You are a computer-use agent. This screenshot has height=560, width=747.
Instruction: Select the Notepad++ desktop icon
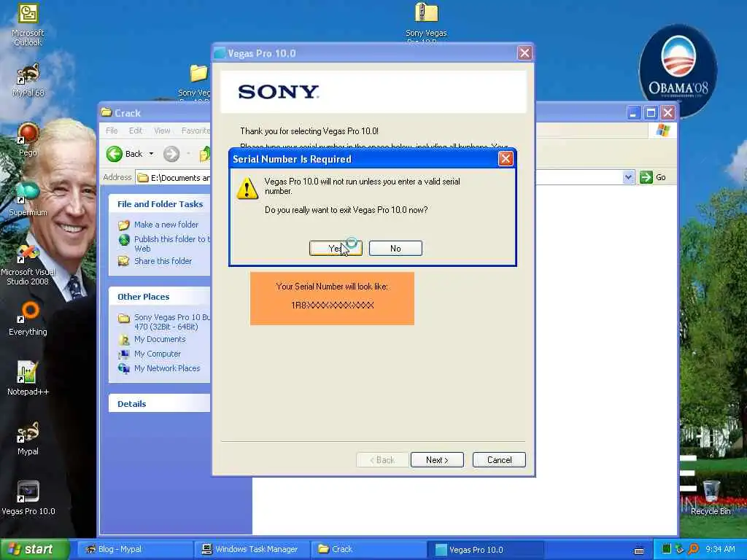point(28,378)
